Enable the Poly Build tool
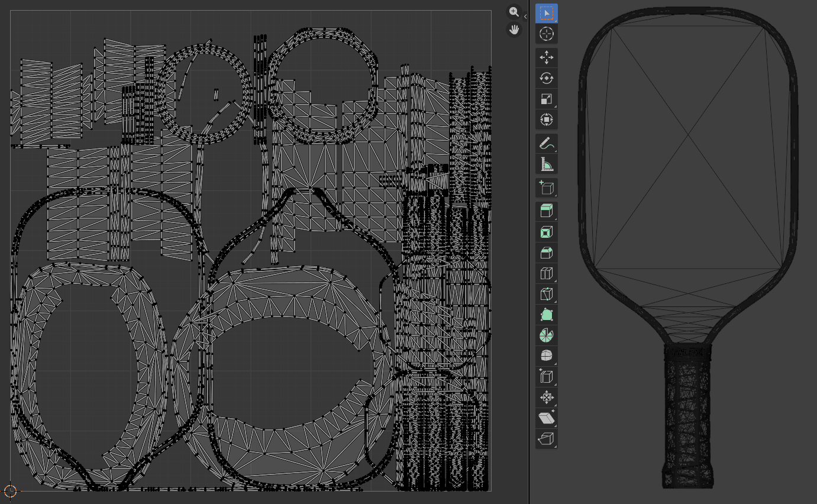 tap(546, 314)
